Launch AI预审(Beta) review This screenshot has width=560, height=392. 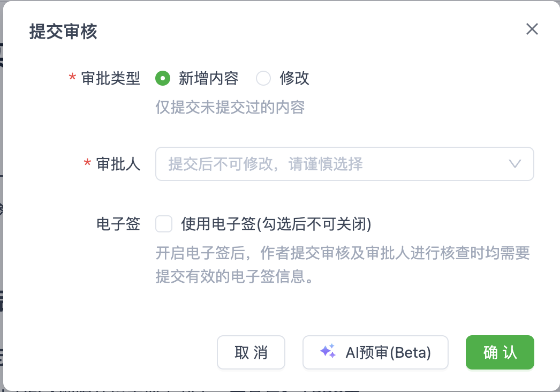coord(375,352)
